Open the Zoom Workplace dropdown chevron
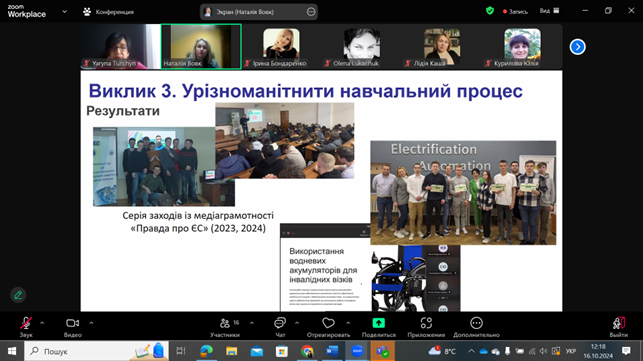Screen dimensions: 643x361 [64, 12]
